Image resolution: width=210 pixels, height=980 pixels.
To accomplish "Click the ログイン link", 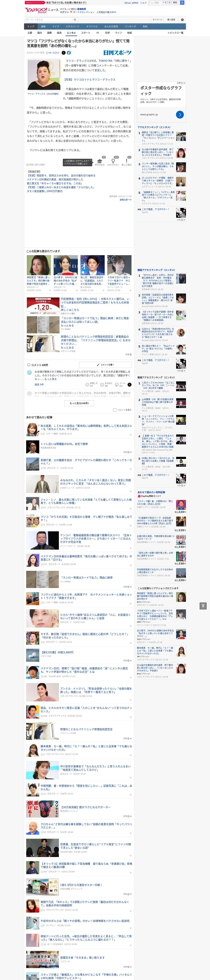I will (64, 12).
